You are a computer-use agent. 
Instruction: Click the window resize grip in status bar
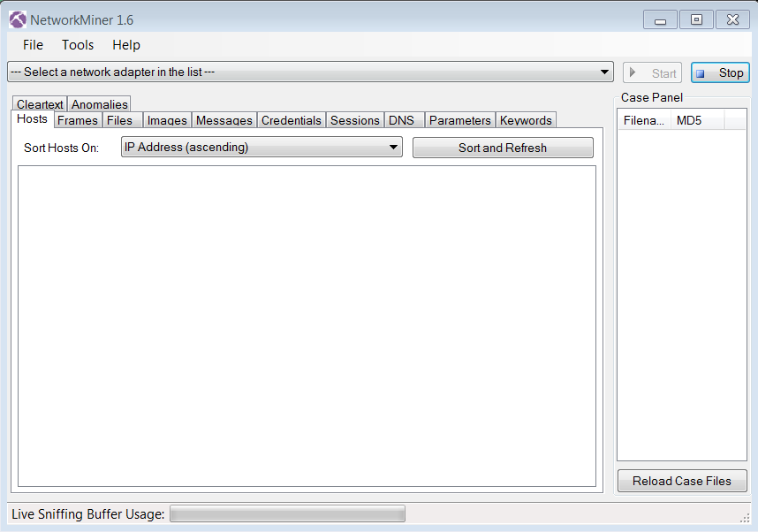click(x=745, y=518)
